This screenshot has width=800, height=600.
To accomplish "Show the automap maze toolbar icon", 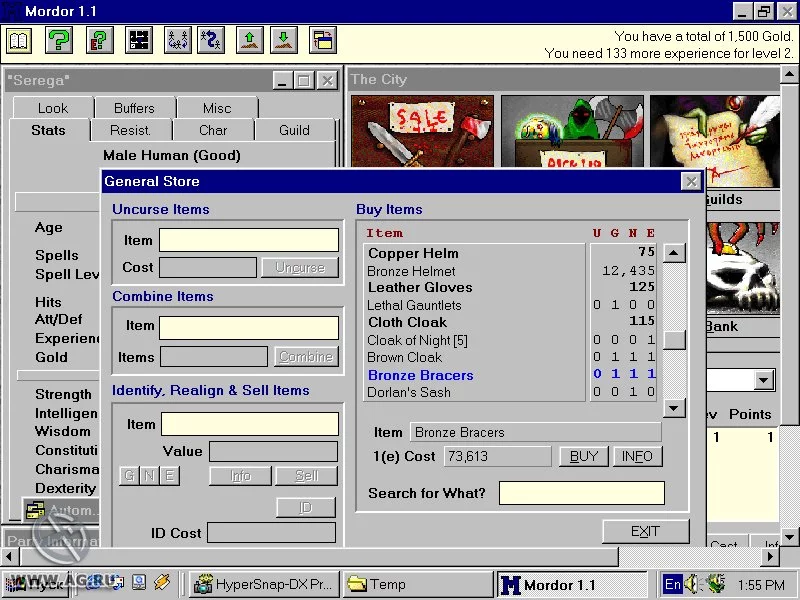I will coord(139,40).
